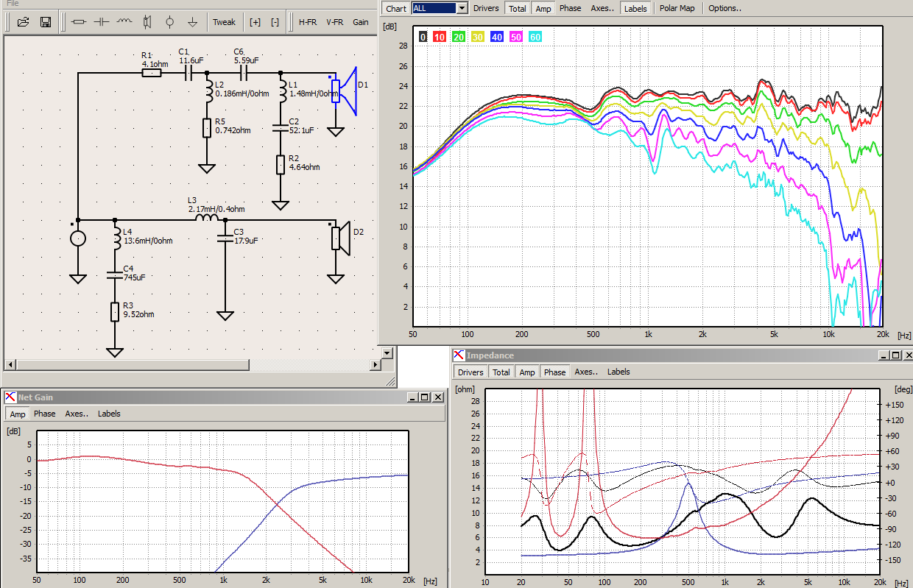The height and width of the screenshot is (588, 913).
Task: Click the schematic horizontal scrollbar left arrow
Action: (x=10, y=365)
